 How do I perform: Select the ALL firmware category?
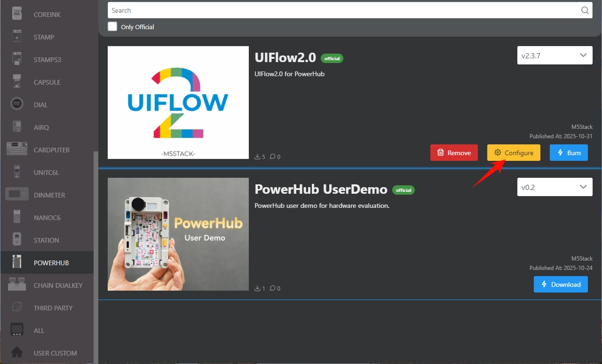coord(39,331)
